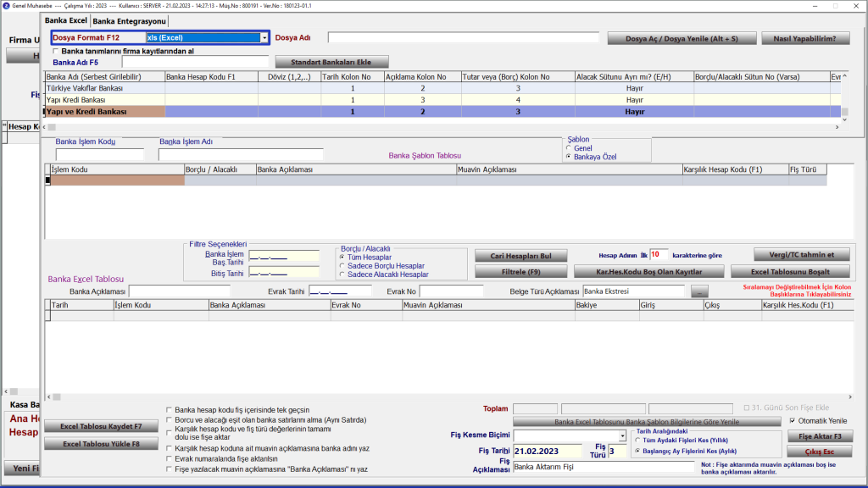This screenshot has height=488, width=868.
Task: Click the Banka Adı F5 input field
Action: [195, 62]
